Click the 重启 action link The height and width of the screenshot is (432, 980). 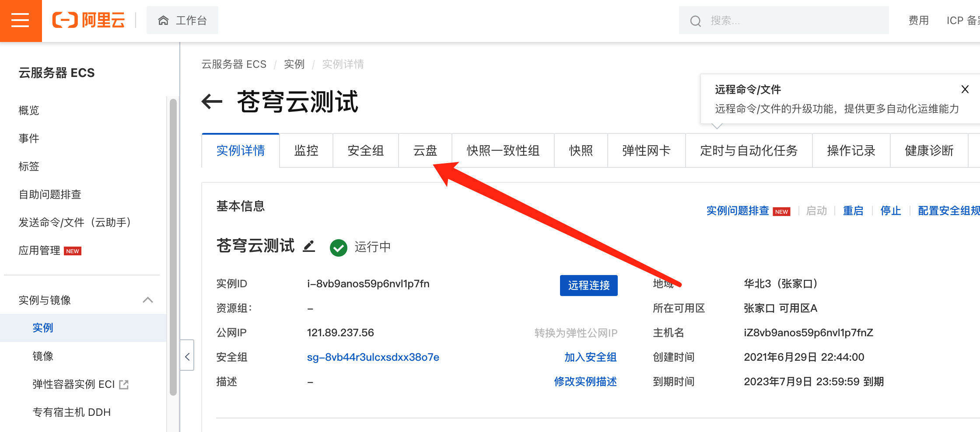coord(853,211)
